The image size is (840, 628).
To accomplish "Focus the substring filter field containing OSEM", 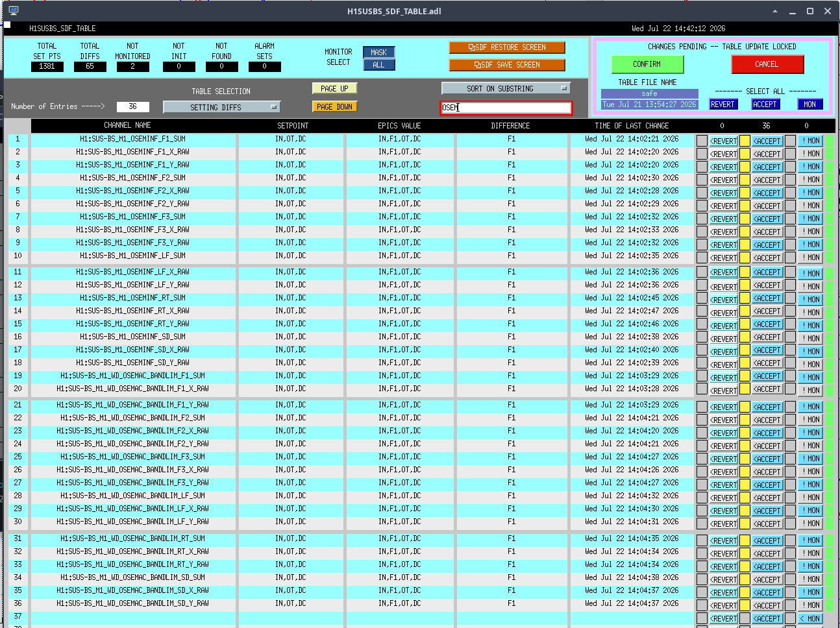I will point(506,108).
